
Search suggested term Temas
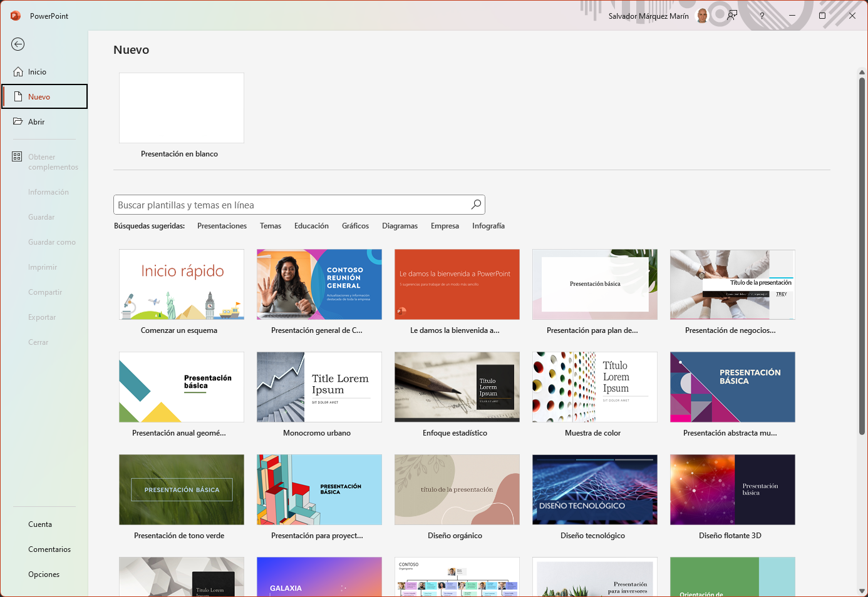[x=271, y=226]
